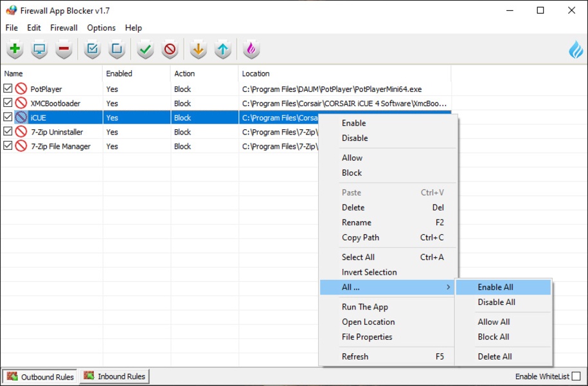Image resolution: width=588 pixels, height=386 pixels.
Task: Choose Enable All in the submenu
Action: [495, 287]
